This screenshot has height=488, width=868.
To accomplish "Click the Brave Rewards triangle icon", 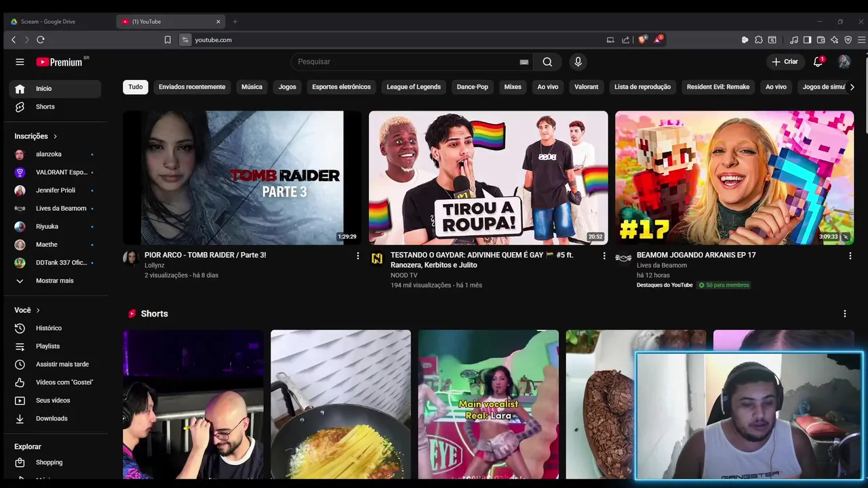I will tap(658, 40).
